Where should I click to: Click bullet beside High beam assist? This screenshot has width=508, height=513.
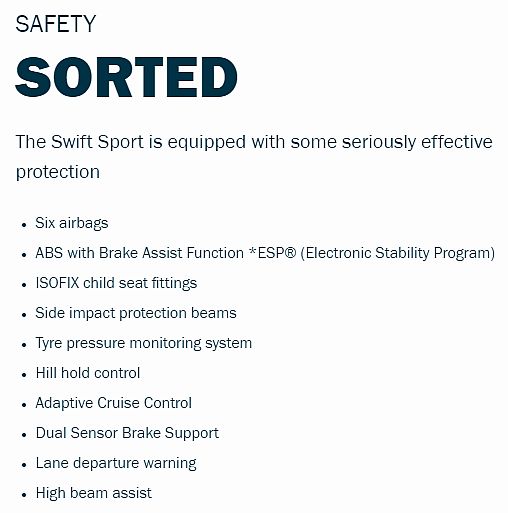click(x=24, y=495)
